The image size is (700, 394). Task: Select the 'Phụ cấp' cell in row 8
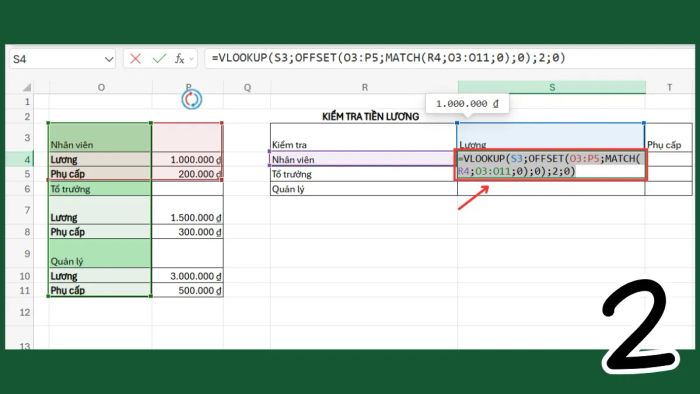100,232
